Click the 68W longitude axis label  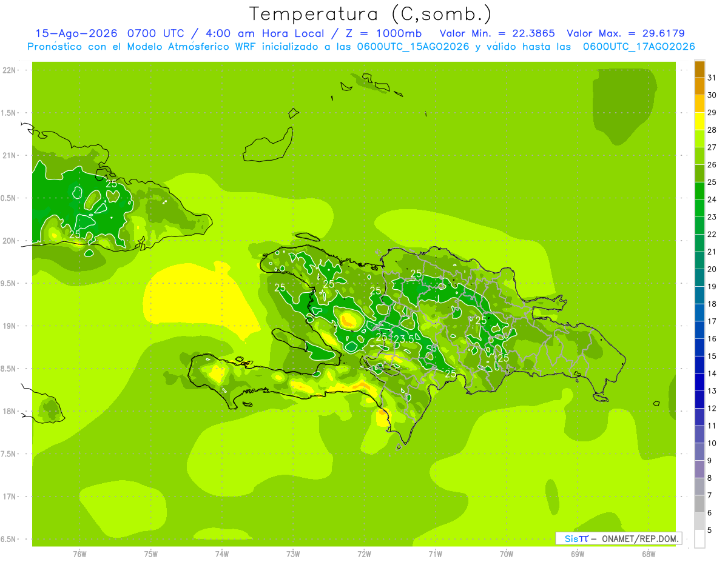648,554
